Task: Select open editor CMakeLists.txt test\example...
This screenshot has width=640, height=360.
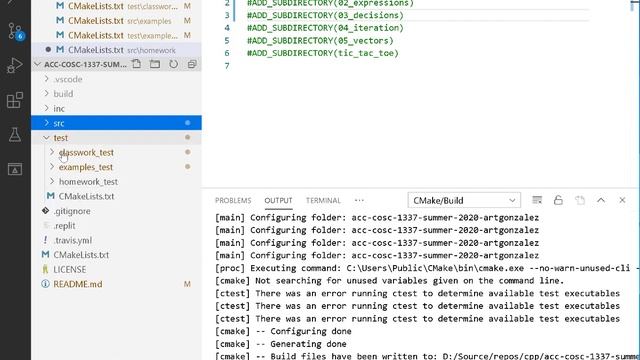Action: (116, 35)
